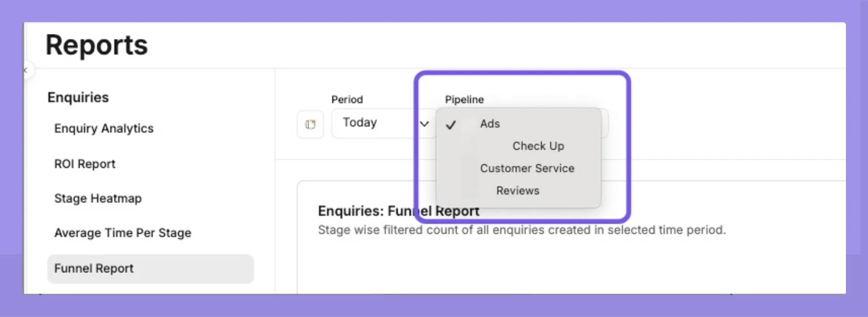The image size is (868, 317).
Task: Collapse the sidebar with the arrow handle
Action: (x=27, y=70)
